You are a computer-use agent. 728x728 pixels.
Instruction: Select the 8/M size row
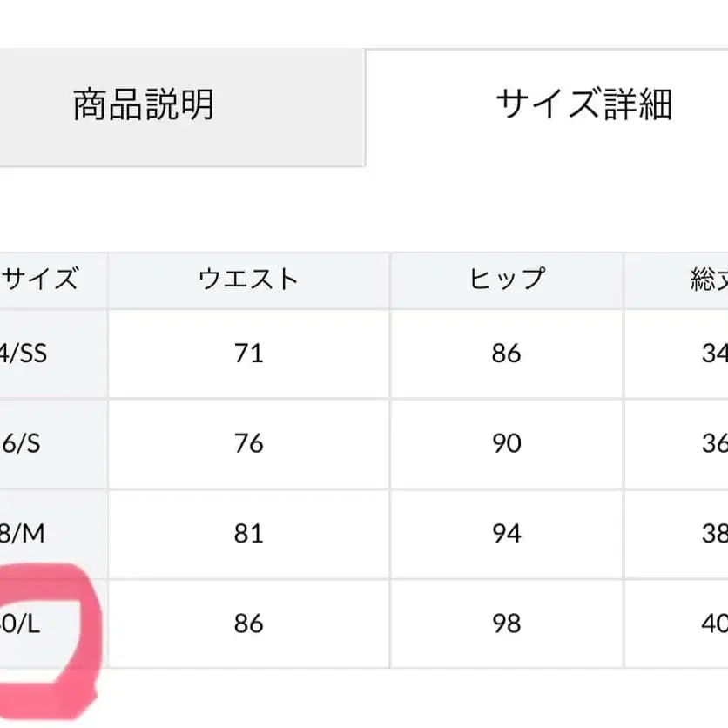pyautogui.click(x=22, y=531)
